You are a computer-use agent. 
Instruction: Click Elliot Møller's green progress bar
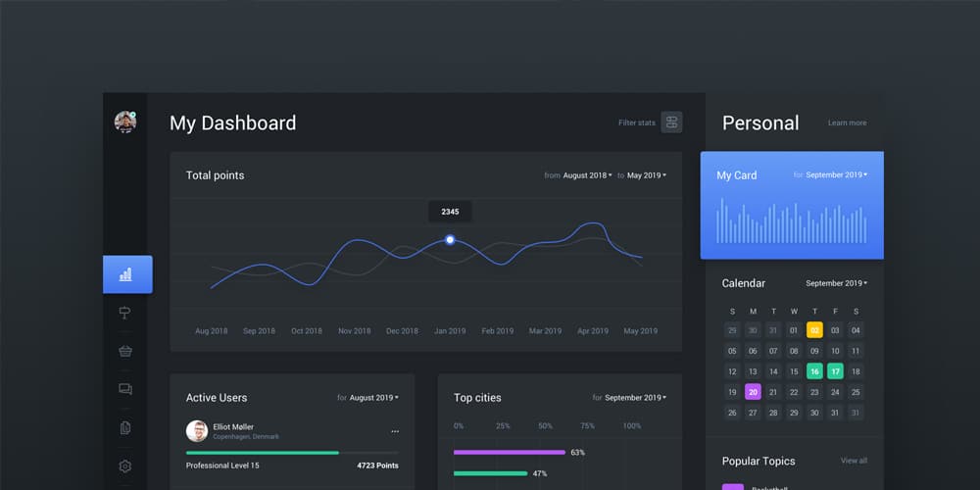(x=263, y=453)
